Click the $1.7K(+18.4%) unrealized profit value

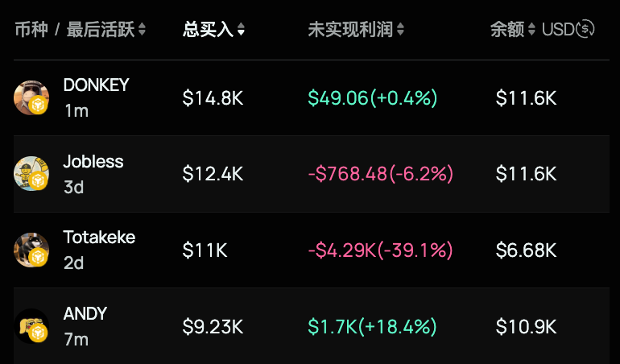pos(372,326)
